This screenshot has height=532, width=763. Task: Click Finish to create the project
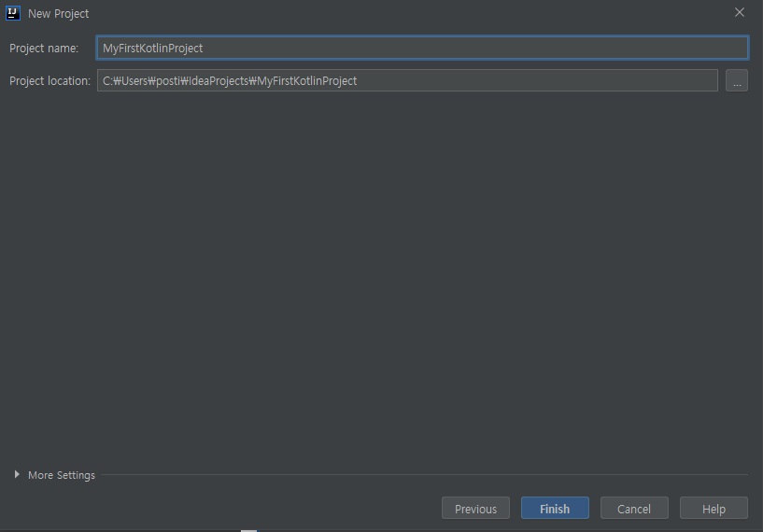pos(555,508)
